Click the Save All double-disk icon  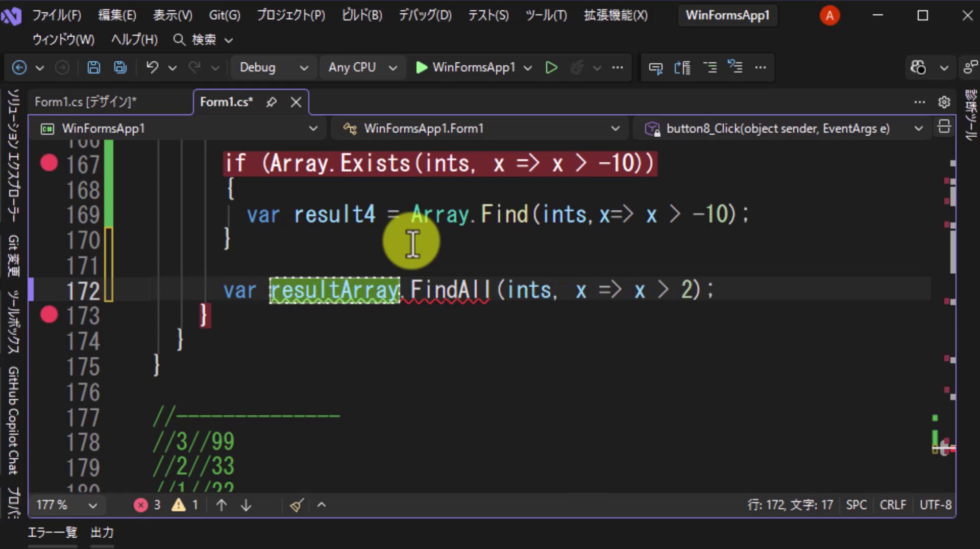coord(120,67)
